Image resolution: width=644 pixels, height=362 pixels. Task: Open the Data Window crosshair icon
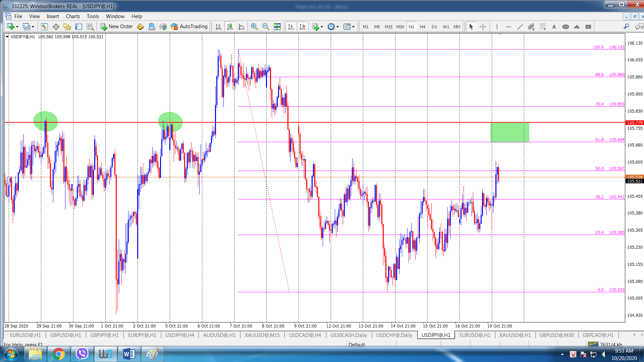pos(56,26)
